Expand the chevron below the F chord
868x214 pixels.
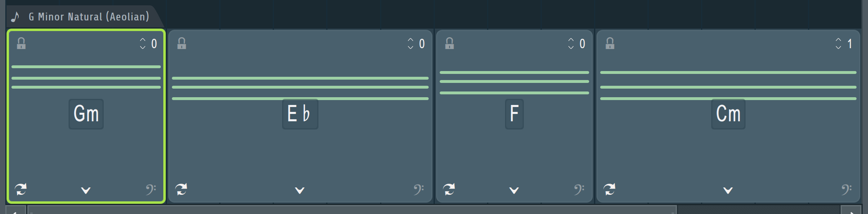click(514, 190)
